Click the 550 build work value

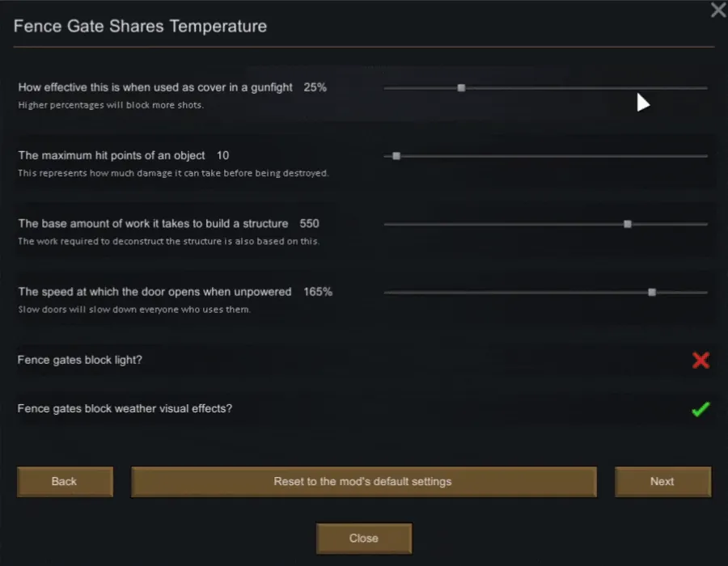tap(310, 223)
